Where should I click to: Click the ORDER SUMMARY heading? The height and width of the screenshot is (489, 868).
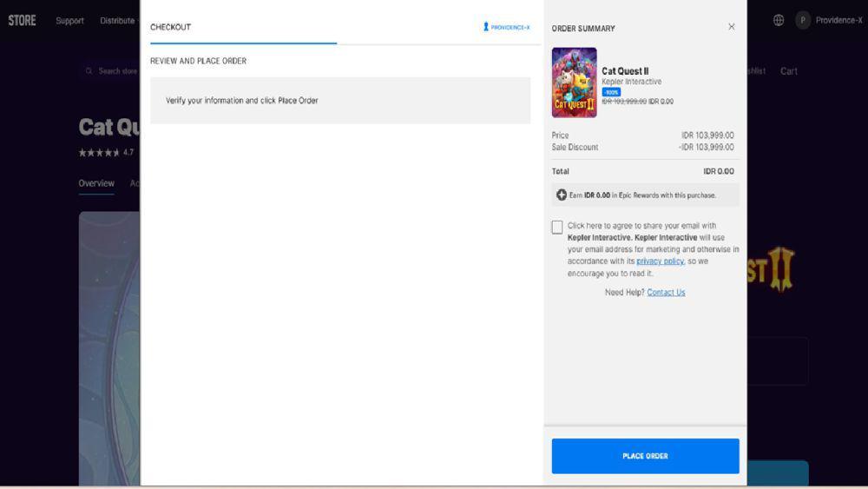click(x=583, y=29)
